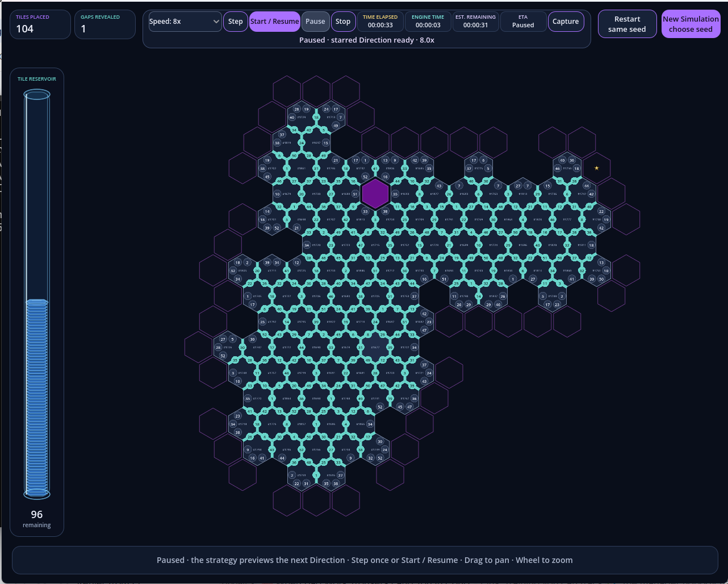Click the Tiles Placed 104 counter
Image resolution: width=728 pixels, height=584 pixels.
40,24
